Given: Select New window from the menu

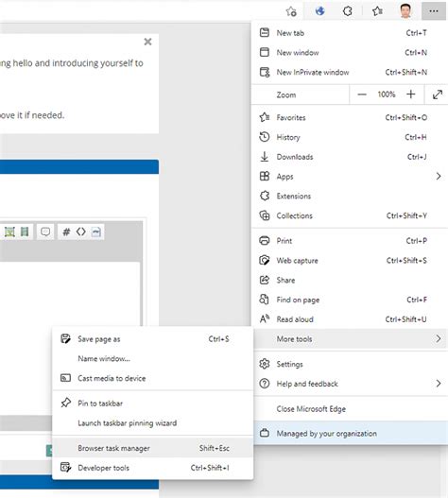Looking at the screenshot, I should [x=349, y=52].
